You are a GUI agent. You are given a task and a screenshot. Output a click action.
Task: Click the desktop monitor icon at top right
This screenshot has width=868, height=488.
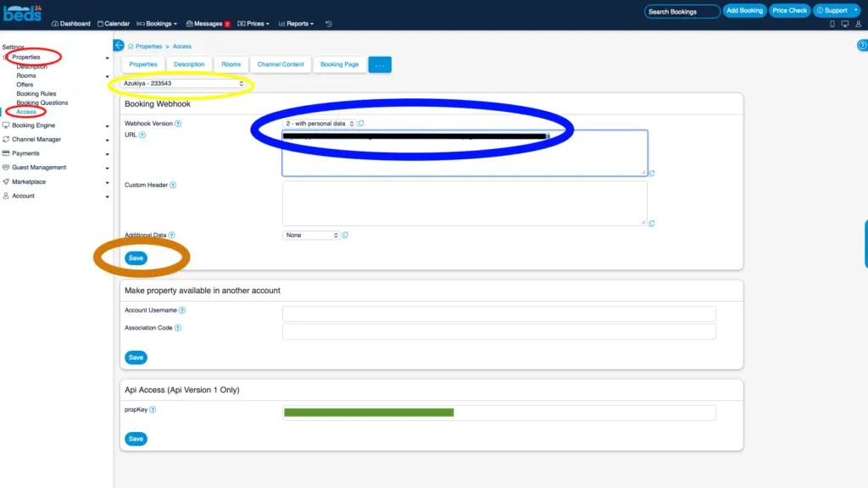846,24
